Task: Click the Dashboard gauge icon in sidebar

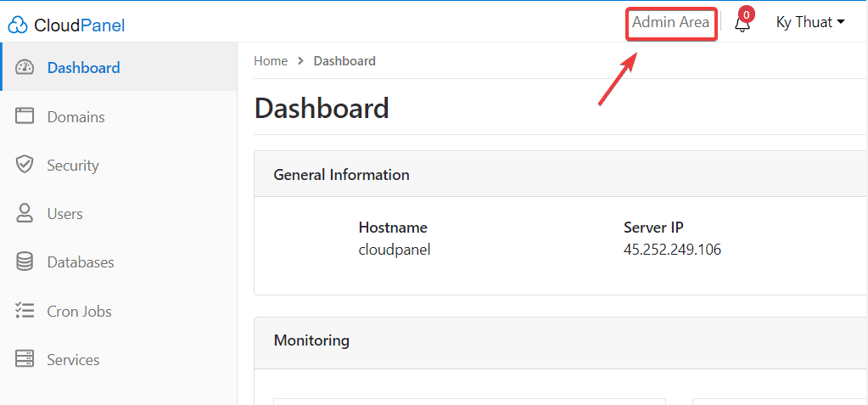Action: click(x=25, y=68)
